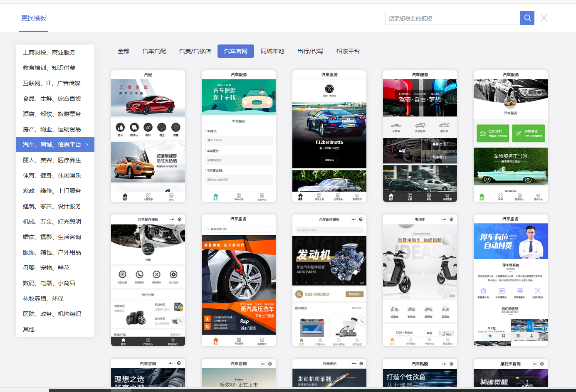Pick the 电动车 scooter template
Screen dimensions: 576x392
point(420,281)
